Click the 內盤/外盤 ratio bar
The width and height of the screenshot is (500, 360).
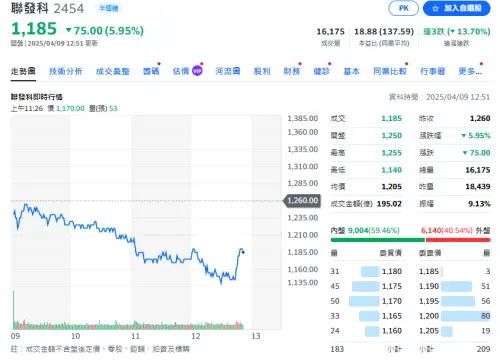(x=410, y=240)
